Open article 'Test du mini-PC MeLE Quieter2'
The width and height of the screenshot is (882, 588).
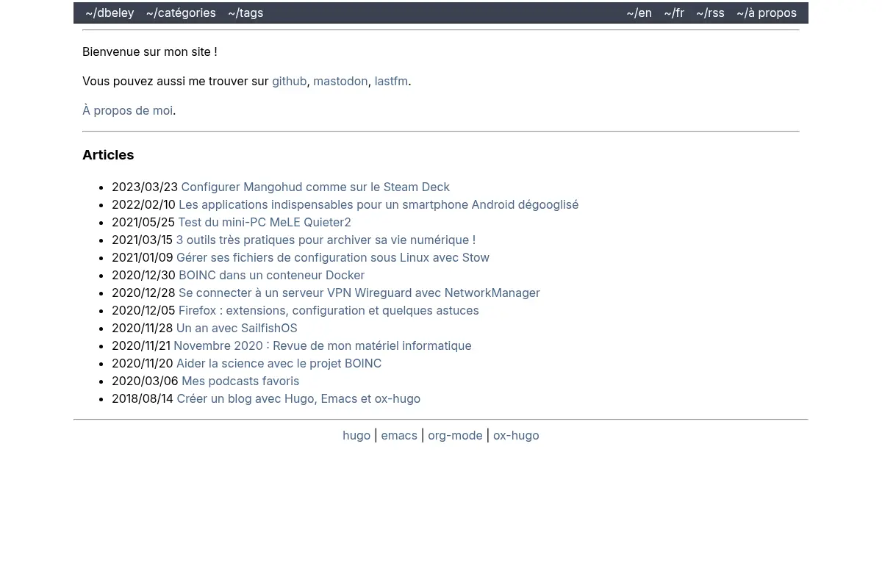click(265, 222)
